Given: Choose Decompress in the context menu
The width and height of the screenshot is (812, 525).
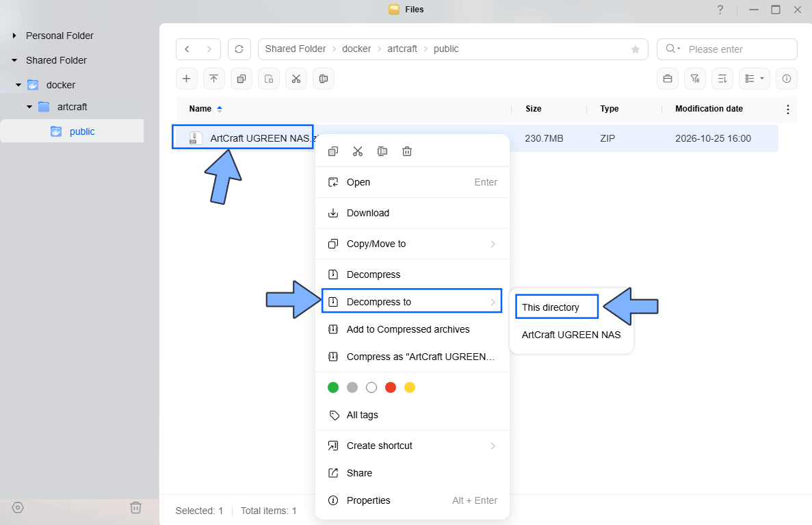Looking at the screenshot, I should (x=412, y=274).
